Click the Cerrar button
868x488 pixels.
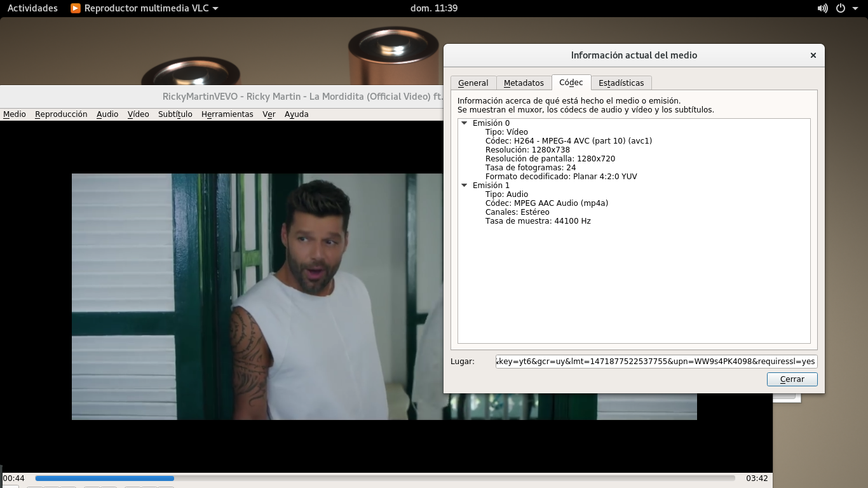click(792, 379)
